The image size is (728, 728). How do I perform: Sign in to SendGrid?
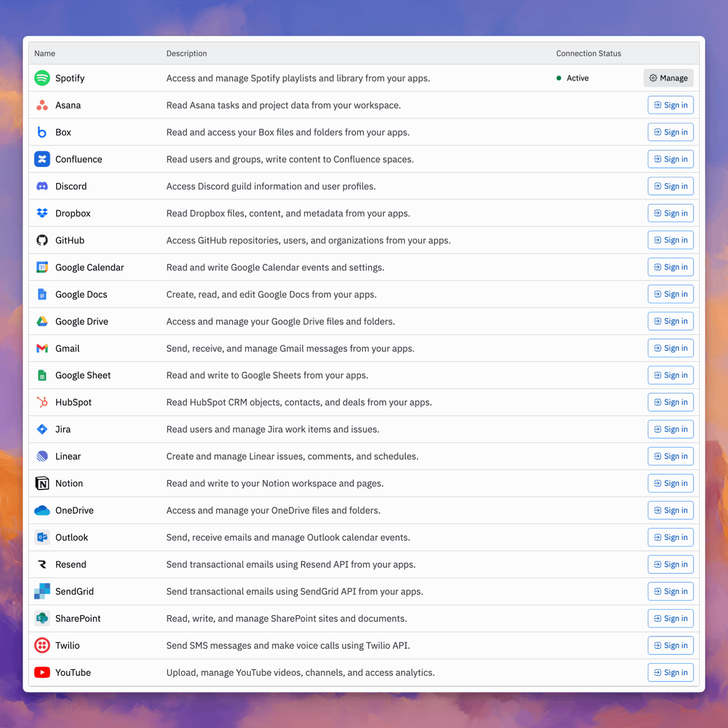(670, 591)
